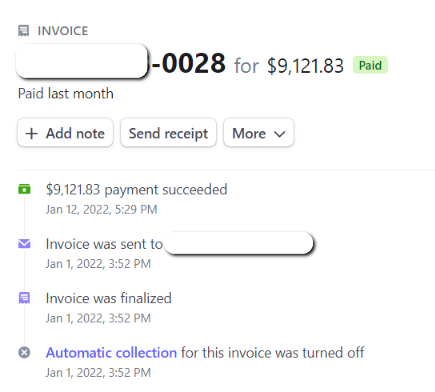This screenshot has height=392, width=435.
Task: Click the Paid last month text
Action: pos(66,93)
